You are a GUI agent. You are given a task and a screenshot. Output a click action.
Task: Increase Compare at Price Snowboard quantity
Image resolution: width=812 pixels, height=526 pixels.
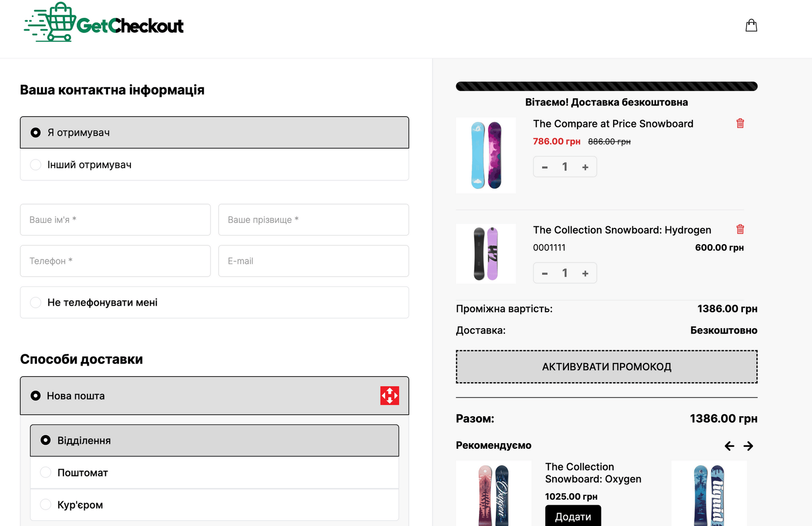(x=585, y=167)
